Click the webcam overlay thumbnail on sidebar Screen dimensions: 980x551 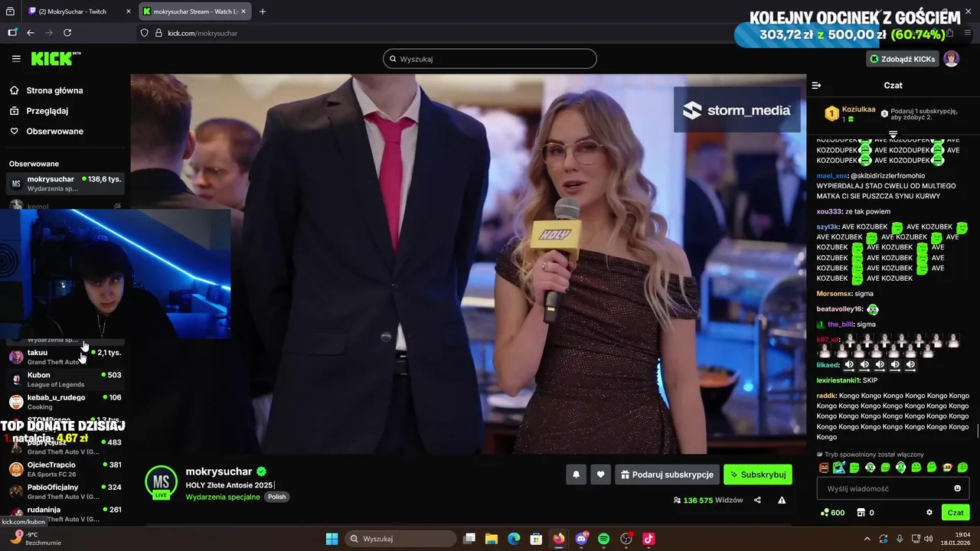[x=115, y=274]
